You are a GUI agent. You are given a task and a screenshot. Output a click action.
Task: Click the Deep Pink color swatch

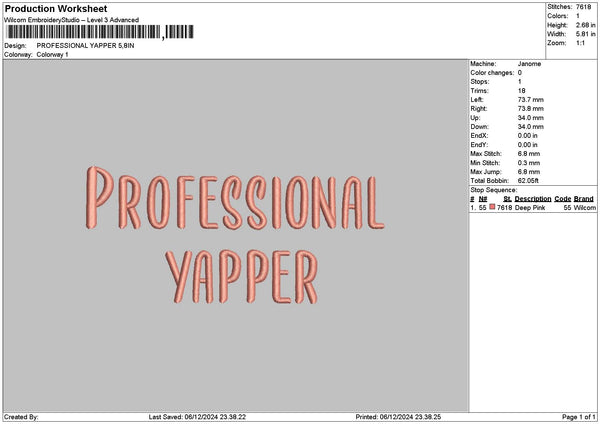492,207
